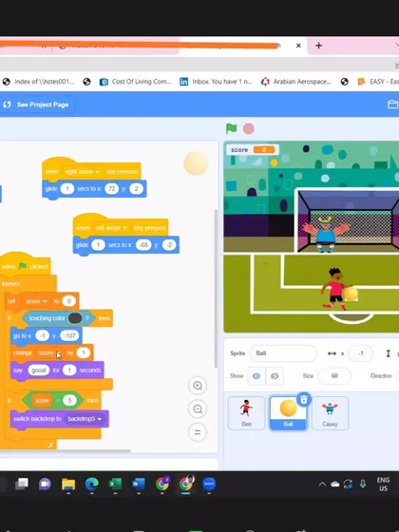Edit go to y value -107
Viewport: 399px width, 532px height.
click(69, 336)
